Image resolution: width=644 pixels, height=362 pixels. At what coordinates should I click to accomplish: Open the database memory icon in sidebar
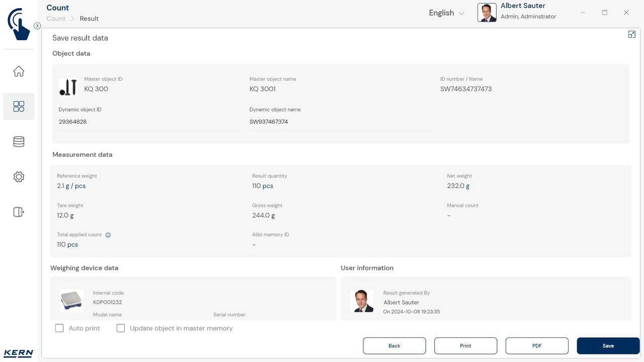[19, 142]
